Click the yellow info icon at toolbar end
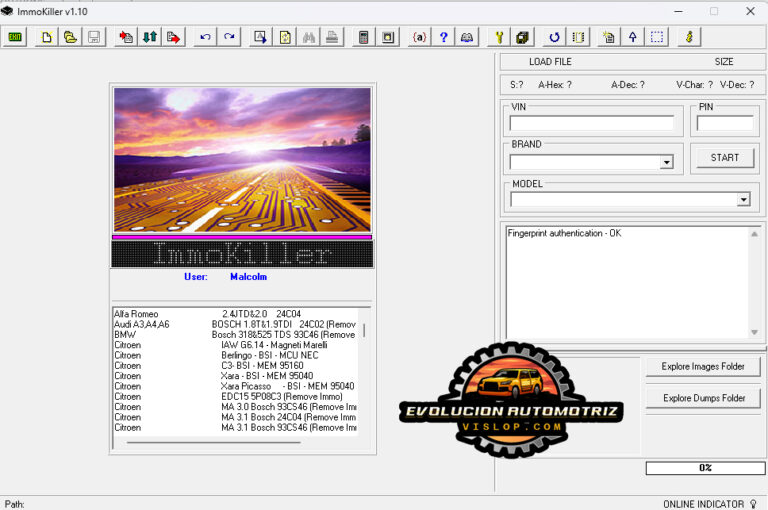Viewport: 768px width, 510px height. point(688,37)
